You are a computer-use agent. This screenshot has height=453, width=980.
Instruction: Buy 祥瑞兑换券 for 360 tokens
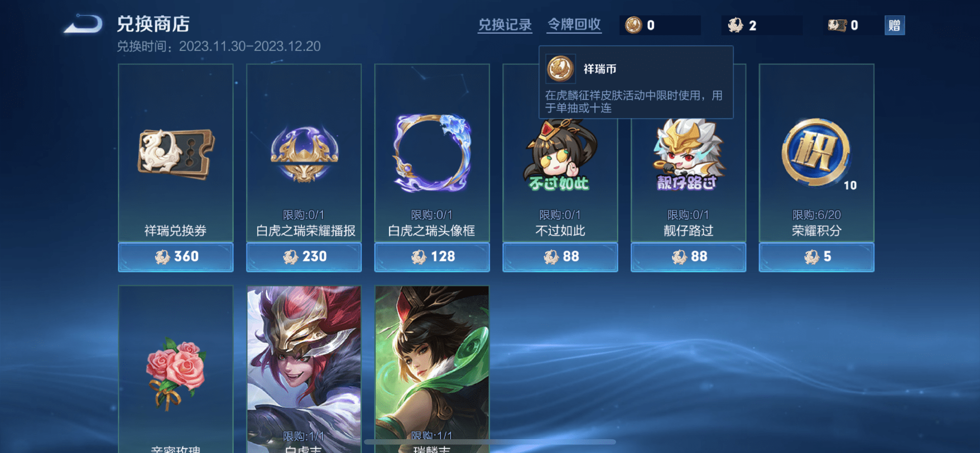[176, 257]
